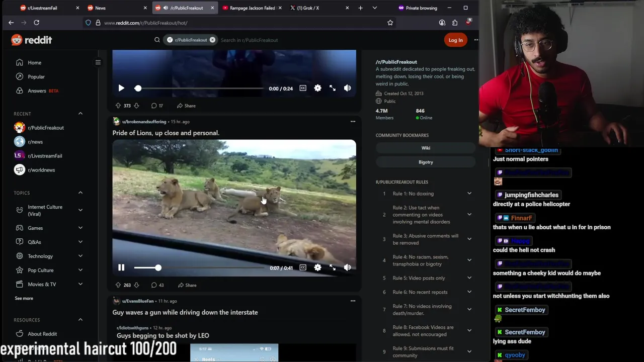Screen dimensions: 644x362
Task: Open the Reddit header more options menu
Action: [x=476, y=40]
